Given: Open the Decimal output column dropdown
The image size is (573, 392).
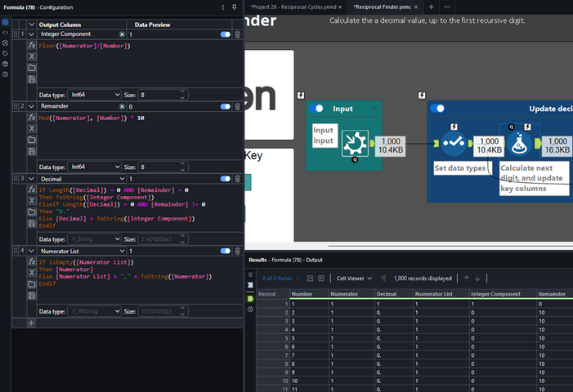Looking at the screenshot, I should point(122,179).
